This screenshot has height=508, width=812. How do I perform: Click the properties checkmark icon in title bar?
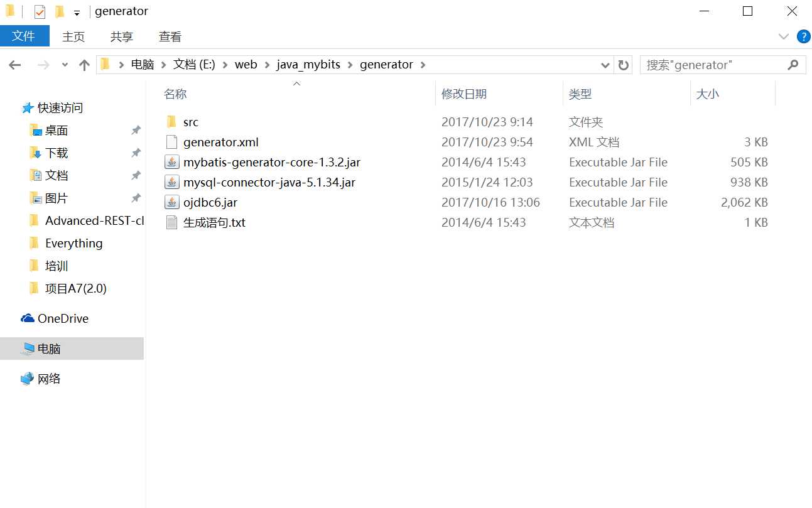click(x=40, y=11)
